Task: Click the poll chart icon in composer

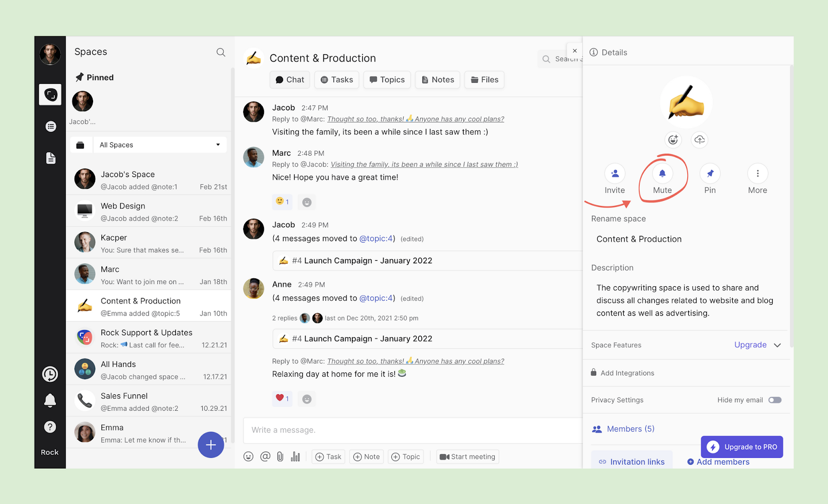Action: (x=295, y=456)
